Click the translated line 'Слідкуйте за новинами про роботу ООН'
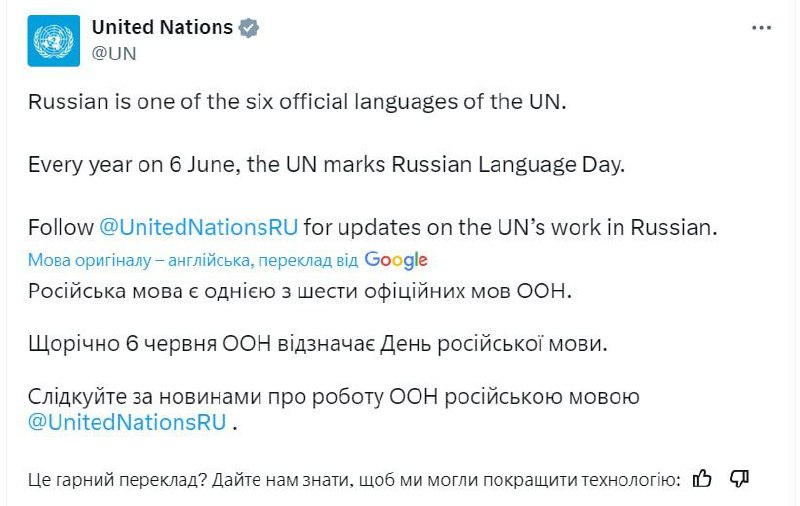800x506 pixels. [333, 397]
